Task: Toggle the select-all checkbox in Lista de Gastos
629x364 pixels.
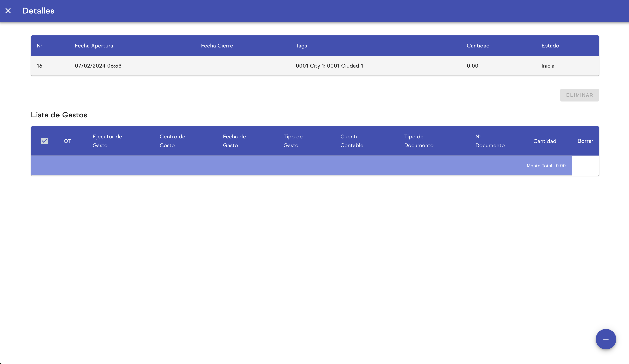Action: [44, 141]
